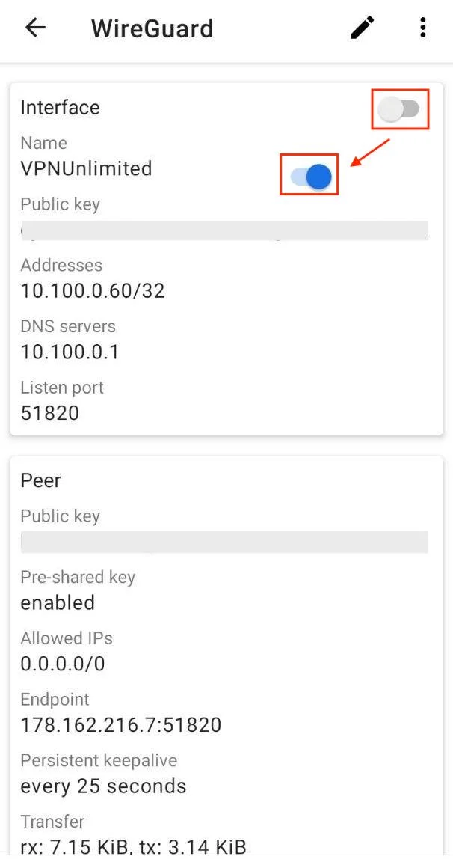Go back using the arrow icon
This screenshot has width=453, height=868.
(x=35, y=28)
